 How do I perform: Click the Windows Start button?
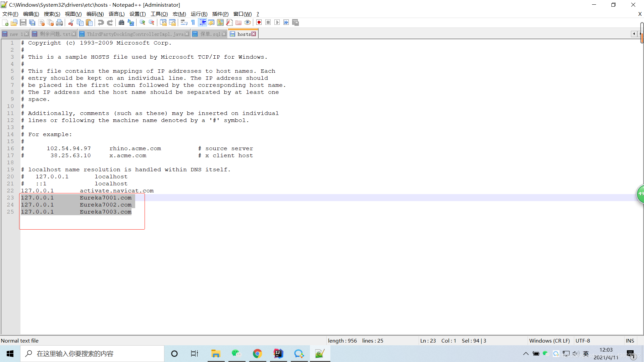(10, 354)
